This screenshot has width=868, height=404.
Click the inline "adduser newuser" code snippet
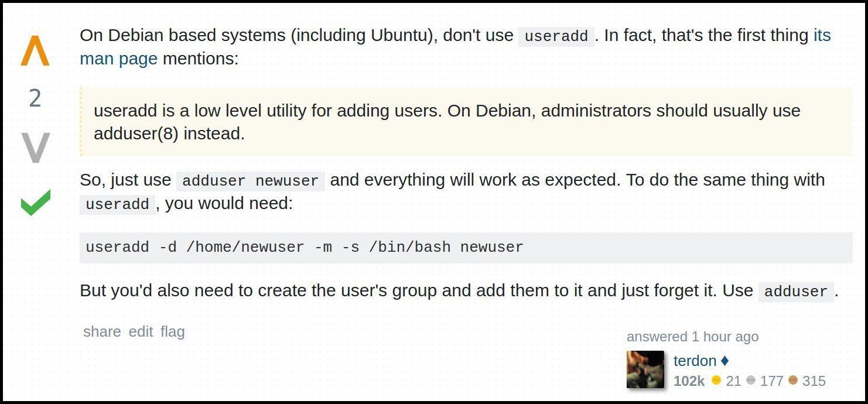(x=251, y=181)
